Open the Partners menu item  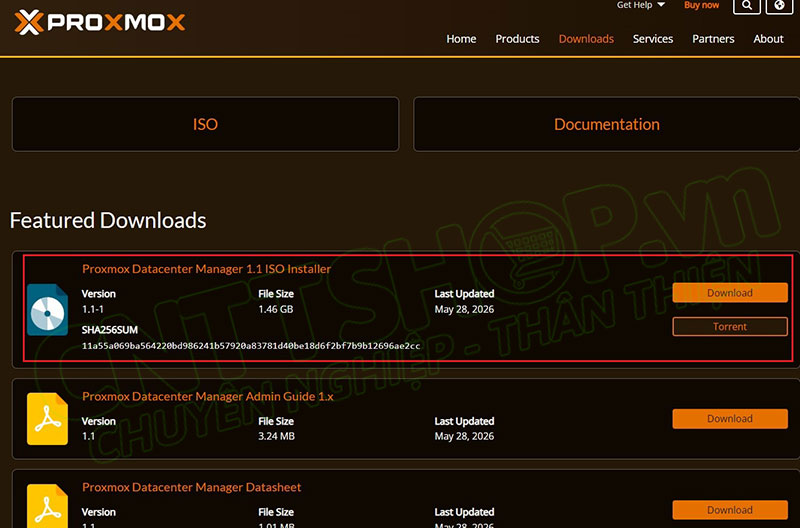pos(713,39)
